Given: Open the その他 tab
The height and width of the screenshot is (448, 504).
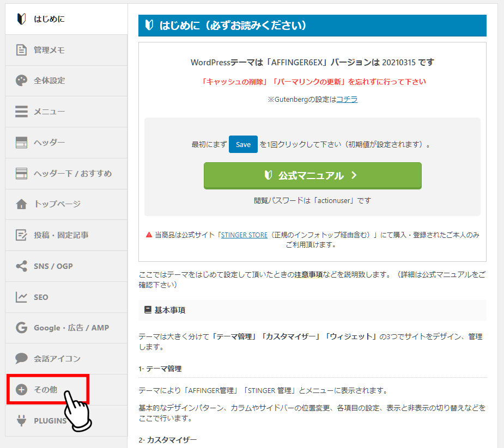Looking at the screenshot, I should coord(66,390).
